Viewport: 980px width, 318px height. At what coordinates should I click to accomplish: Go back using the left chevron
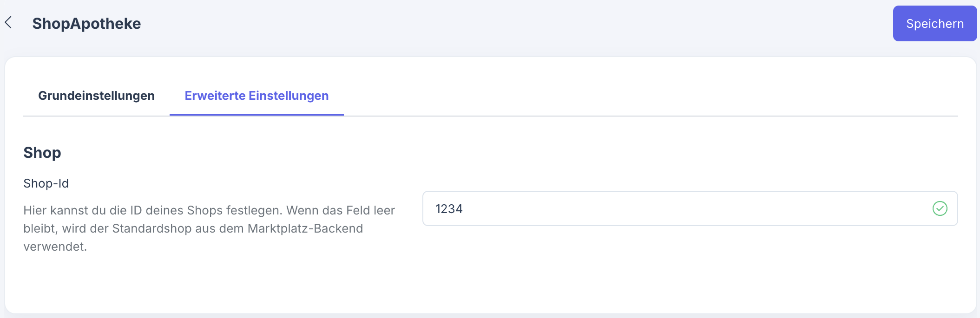8,22
